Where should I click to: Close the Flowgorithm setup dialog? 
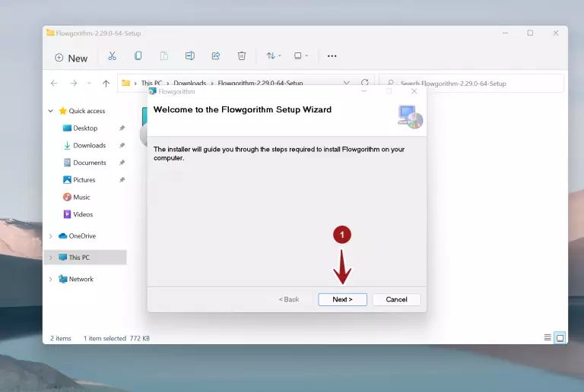pyautogui.click(x=414, y=91)
